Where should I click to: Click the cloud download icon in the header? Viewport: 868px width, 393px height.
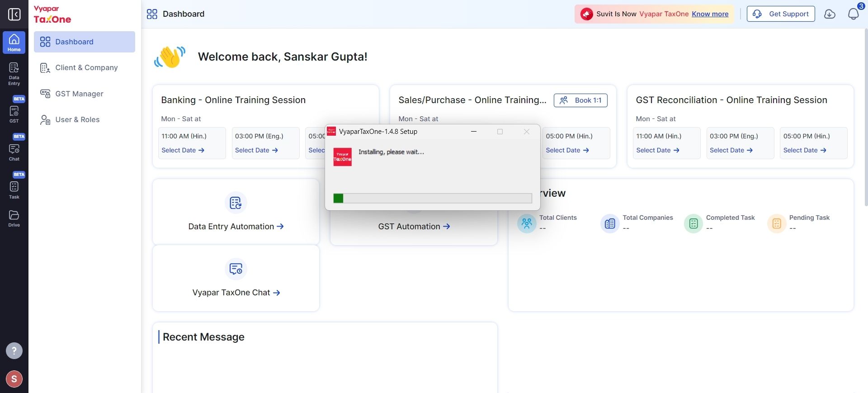830,14
